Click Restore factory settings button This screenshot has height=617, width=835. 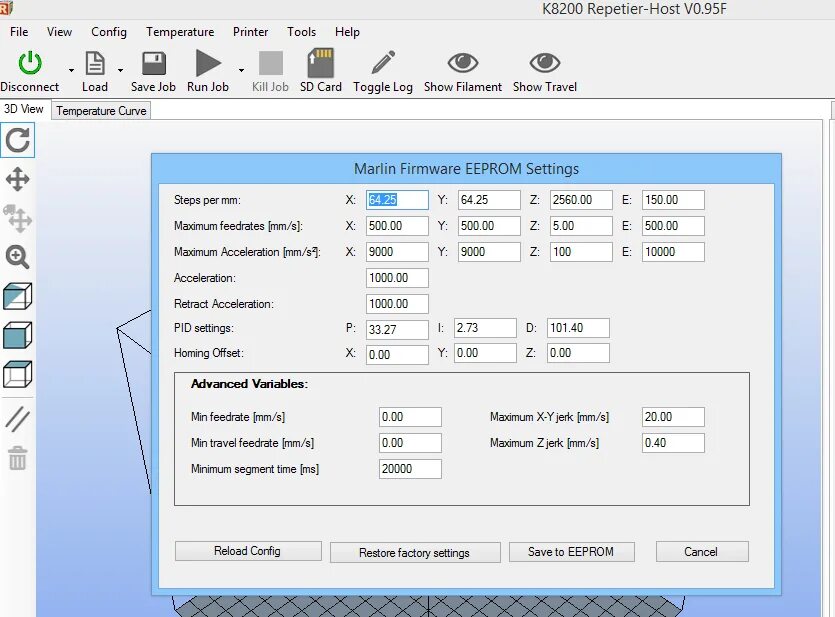point(415,553)
